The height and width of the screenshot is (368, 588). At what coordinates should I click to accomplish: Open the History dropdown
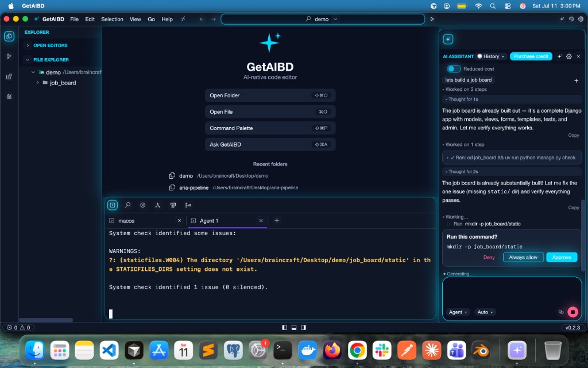tap(491, 56)
